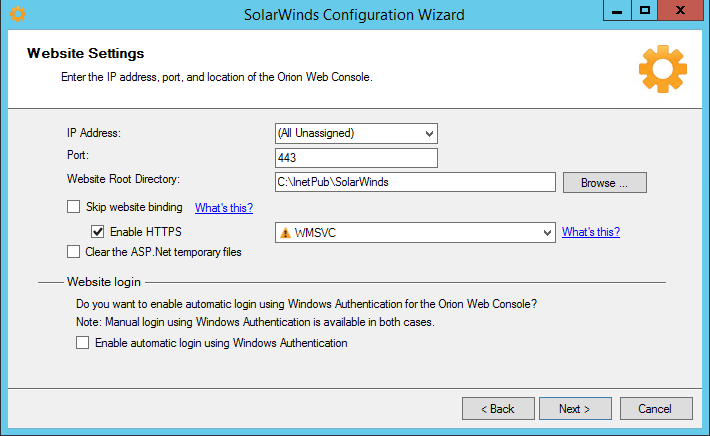Focus the Website Root Directory field
The height and width of the screenshot is (436, 710).
[414, 182]
